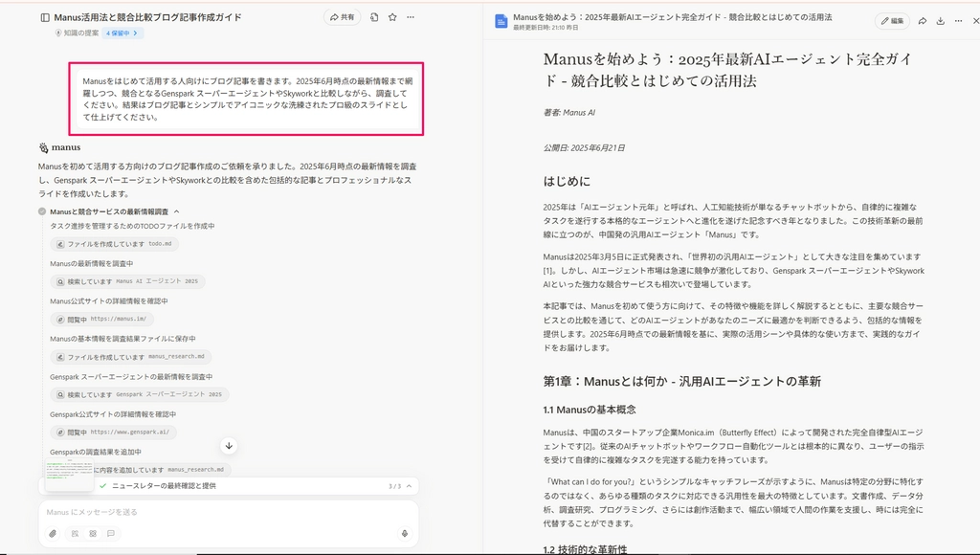Click the 知識の提案 lightbulb icon
The image size is (980, 555).
click(58, 33)
